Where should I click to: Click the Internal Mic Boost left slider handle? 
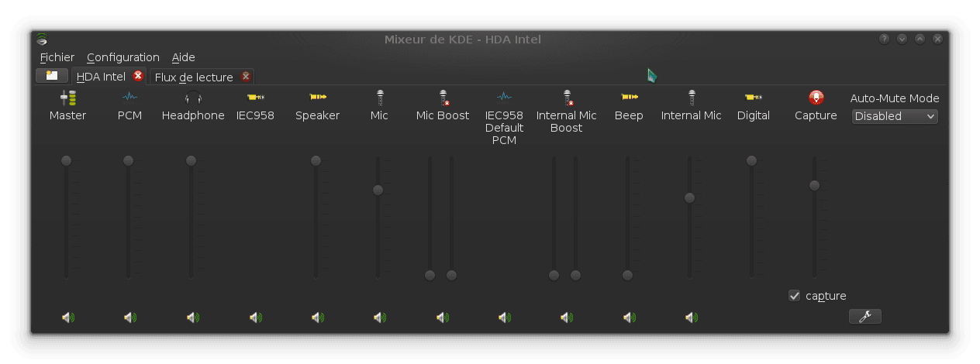[554, 276]
